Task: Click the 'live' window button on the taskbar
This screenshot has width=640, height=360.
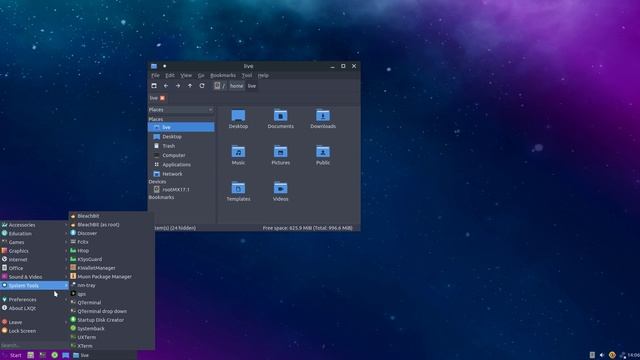Action: tap(104, 355)
